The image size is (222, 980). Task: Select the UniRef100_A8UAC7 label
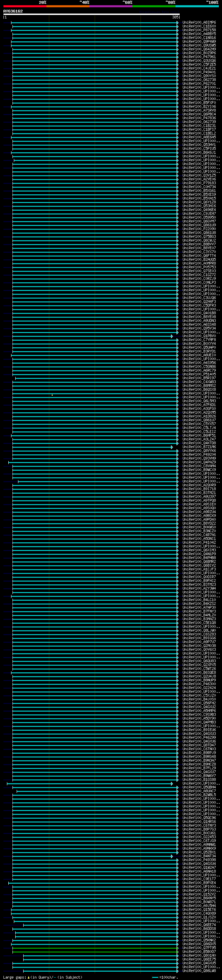(199, 791)
